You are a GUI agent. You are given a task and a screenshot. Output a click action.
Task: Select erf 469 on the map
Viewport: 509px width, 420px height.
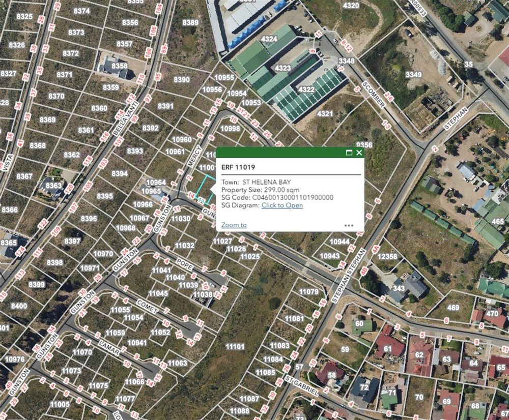pyautogui.click(x=453, y=308)
